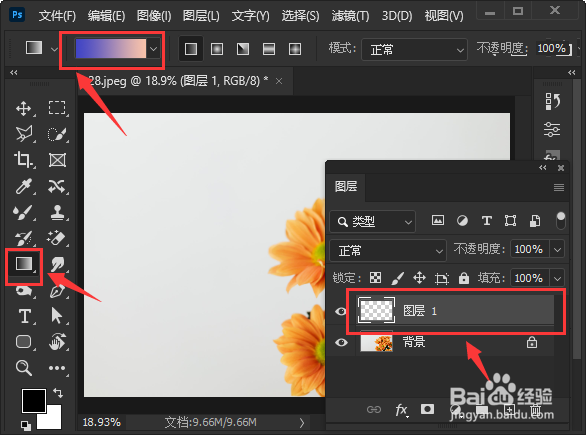586x435 pixels.
Task: Link layers with the chain icon
Action: pos(374,410)
